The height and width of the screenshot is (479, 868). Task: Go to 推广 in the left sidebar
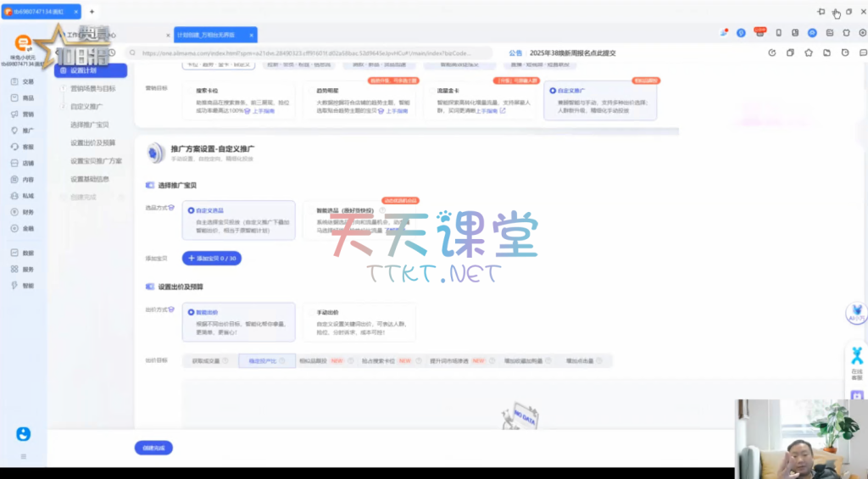point(23,131)
